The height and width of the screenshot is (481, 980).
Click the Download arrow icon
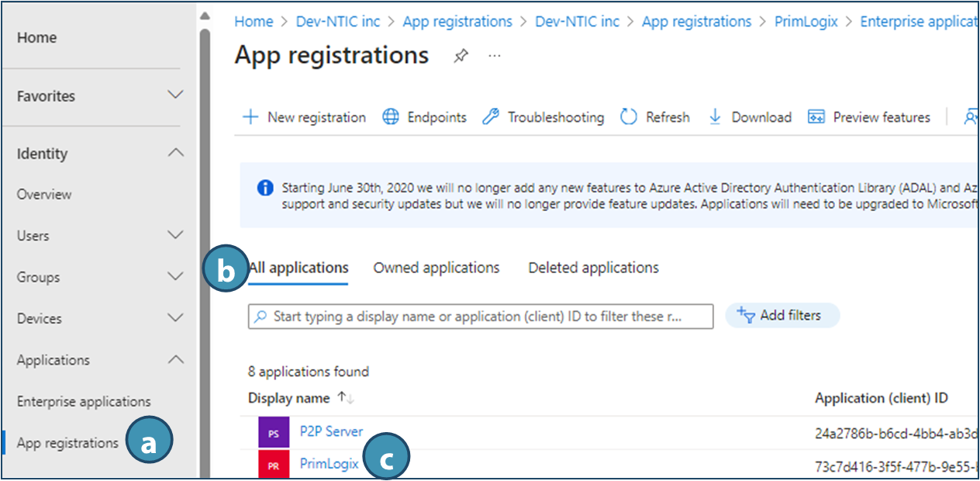click(x=715, y=117)
